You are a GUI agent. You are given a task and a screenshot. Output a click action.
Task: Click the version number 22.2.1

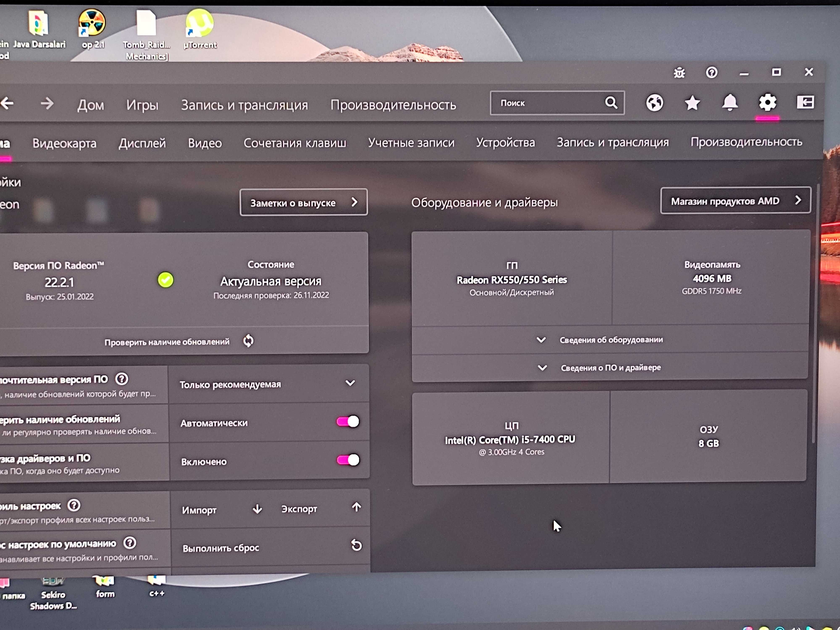[59, 282]
